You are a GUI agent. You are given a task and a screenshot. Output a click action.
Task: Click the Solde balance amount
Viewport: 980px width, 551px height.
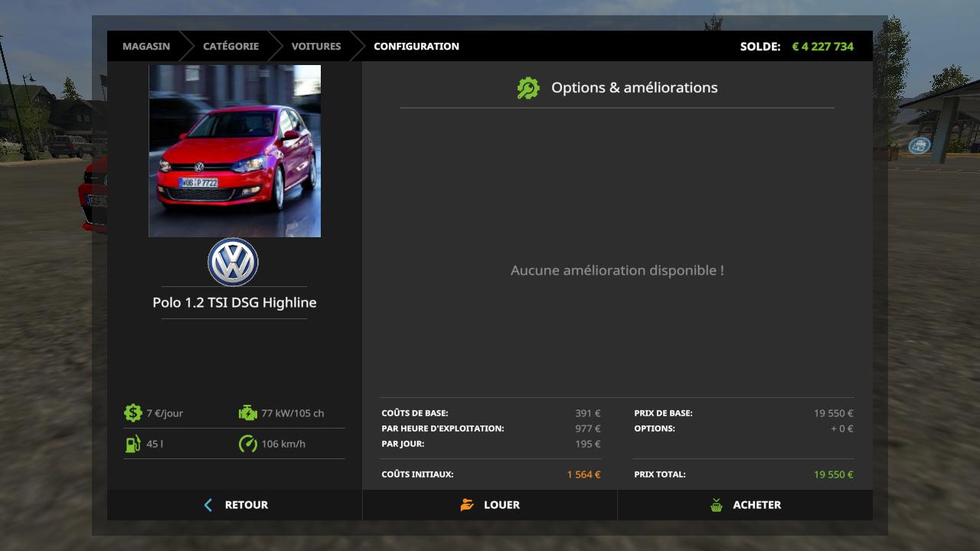click(822, 46)
